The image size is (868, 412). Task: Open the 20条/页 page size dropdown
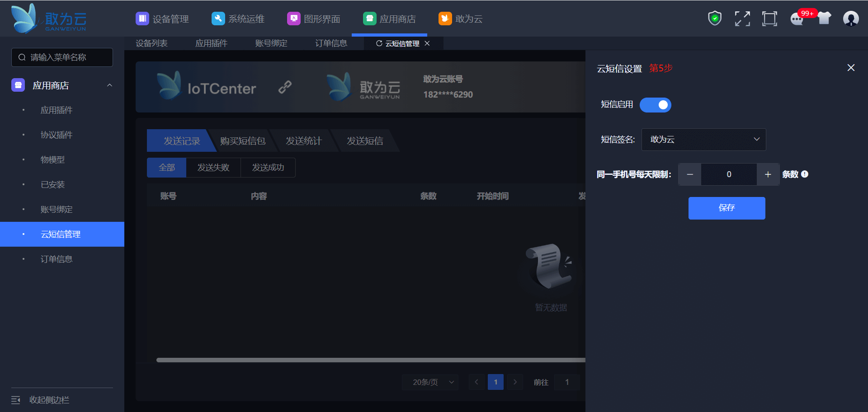tap(430, 382)
